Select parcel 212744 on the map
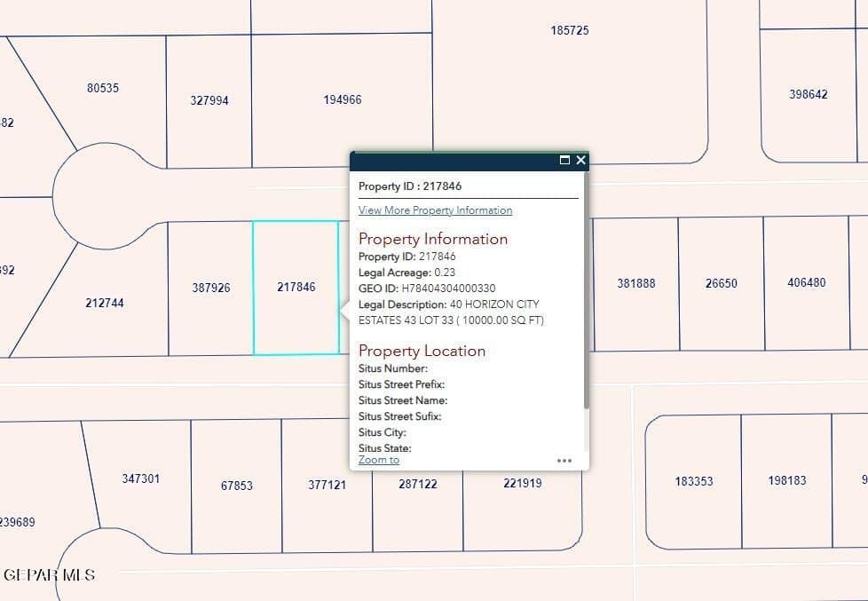Screen dimensions: 868x601 pos(104,303)
